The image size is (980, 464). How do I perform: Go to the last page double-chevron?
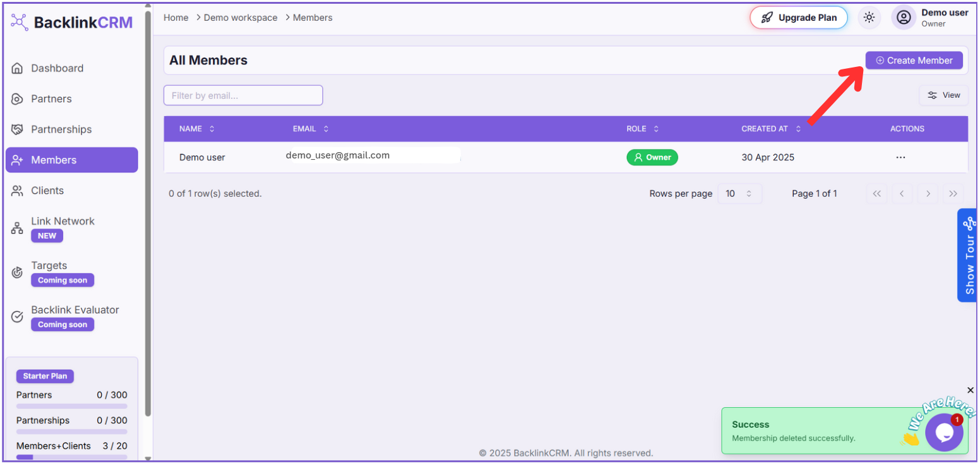pyautogui.click(x=953, y=194)
